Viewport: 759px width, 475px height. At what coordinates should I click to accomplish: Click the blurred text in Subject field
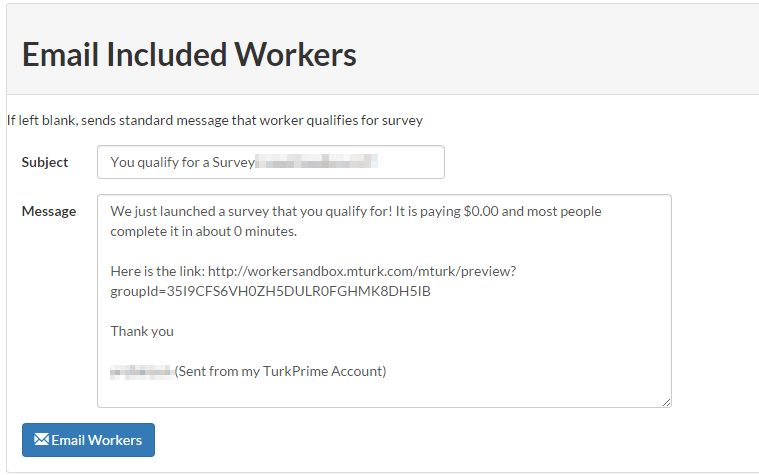[315, 162]
